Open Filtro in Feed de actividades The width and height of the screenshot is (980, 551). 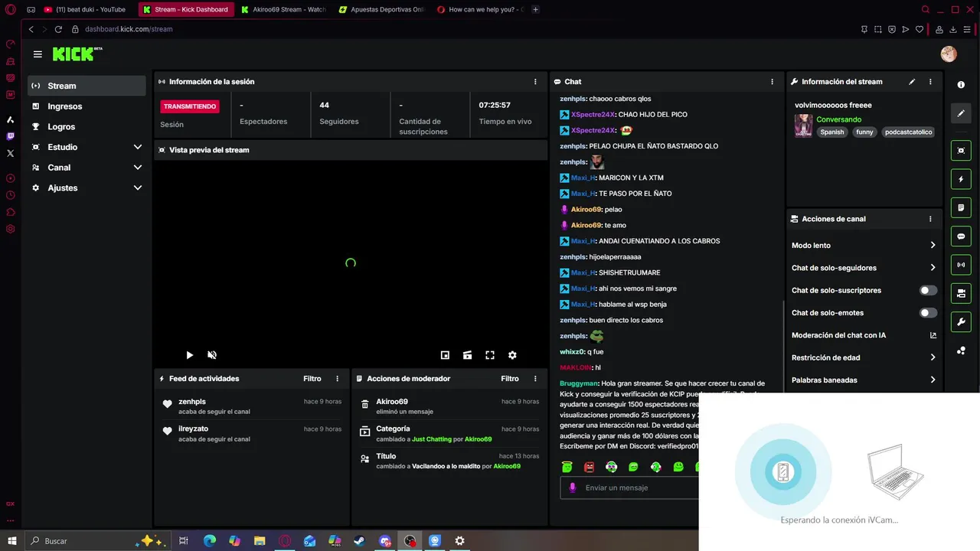pyautogui.click(x=312, y=378)
